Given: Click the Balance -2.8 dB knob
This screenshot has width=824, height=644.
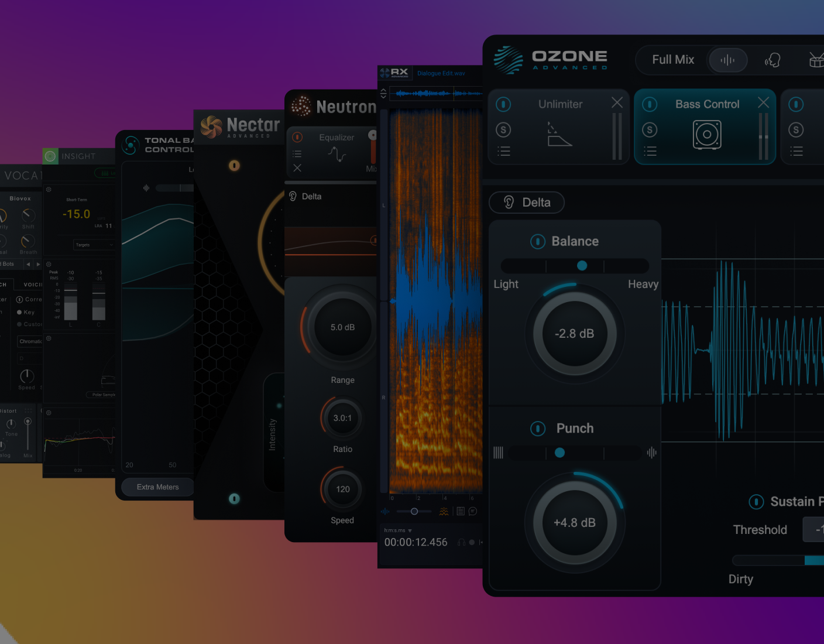Looking at the screenshot, I should click(x=575, y=334).
